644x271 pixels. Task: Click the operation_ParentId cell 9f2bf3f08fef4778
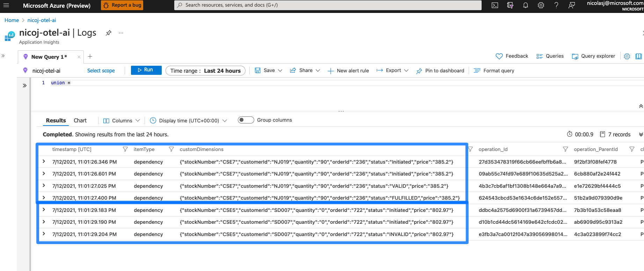pos(595,162)
